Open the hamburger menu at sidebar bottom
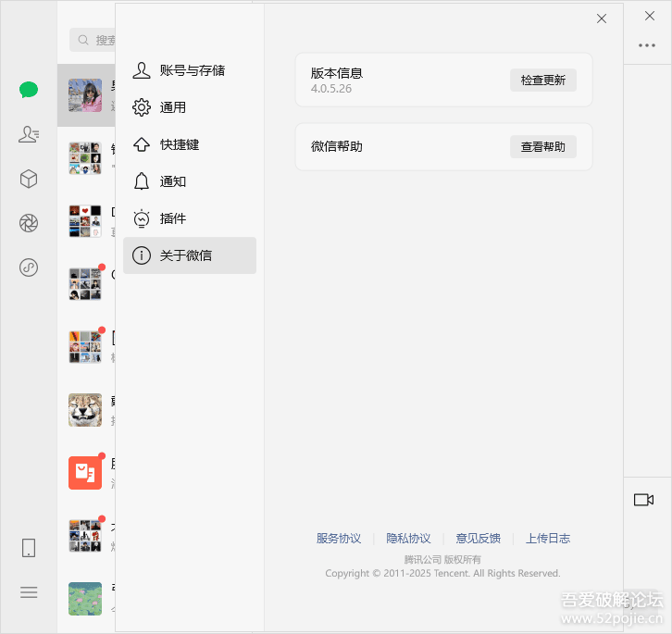The height and width of the screenshot is (634, 672). pyautogui.click(x=29, y=592)
